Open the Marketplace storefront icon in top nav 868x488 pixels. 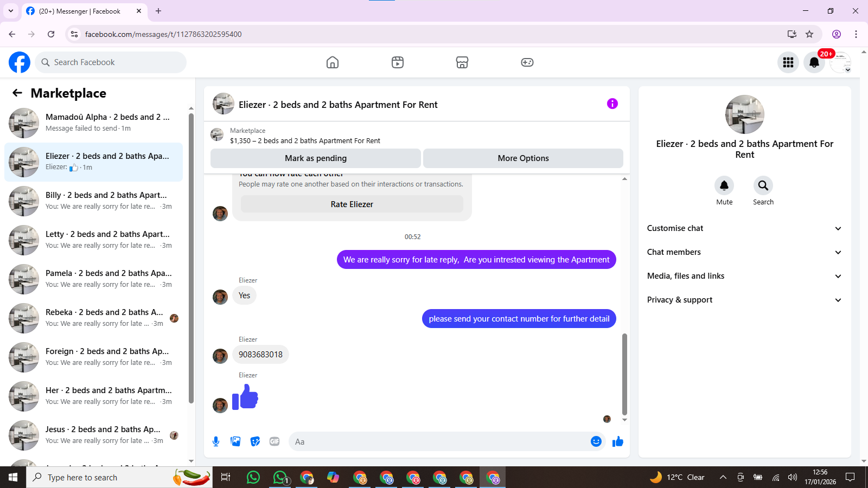(x=462, y=62)
